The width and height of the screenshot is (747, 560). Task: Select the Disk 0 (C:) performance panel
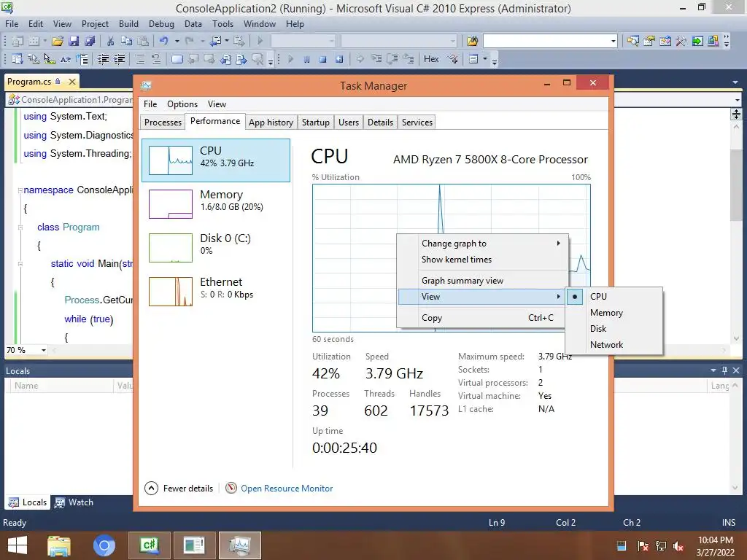click(x=216, y=248)
